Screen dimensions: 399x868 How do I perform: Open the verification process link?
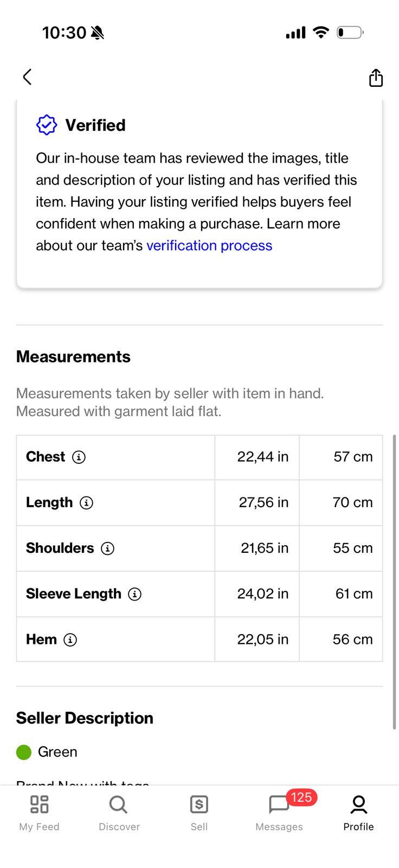209,246
